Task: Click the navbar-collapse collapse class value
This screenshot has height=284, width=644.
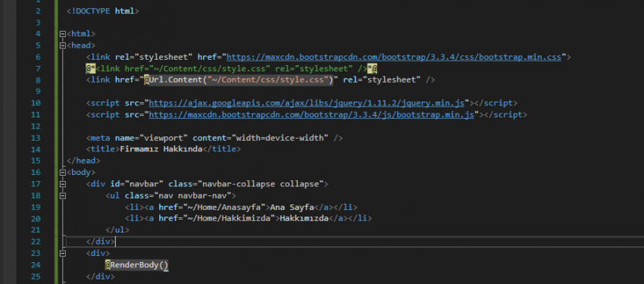Action: tap(261, 184)
